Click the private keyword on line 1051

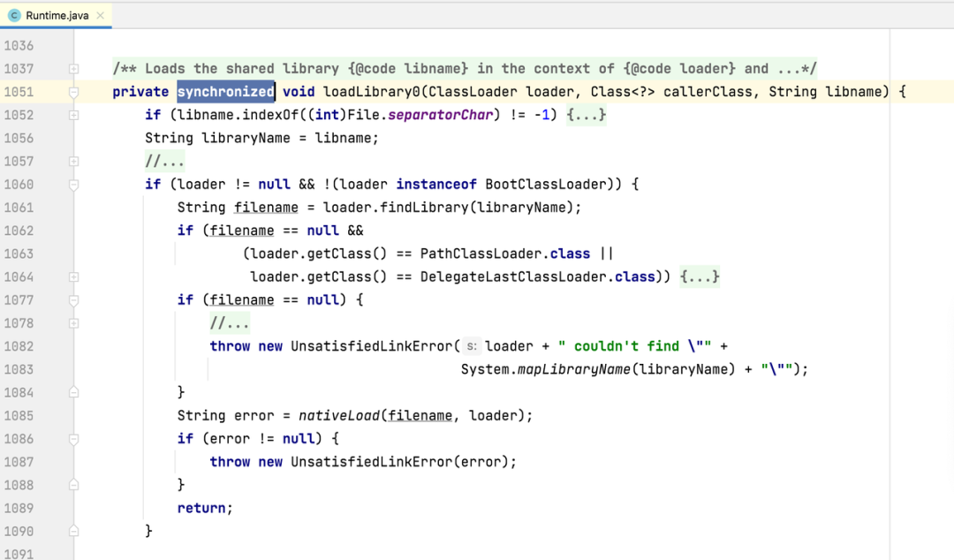[140, 92]
